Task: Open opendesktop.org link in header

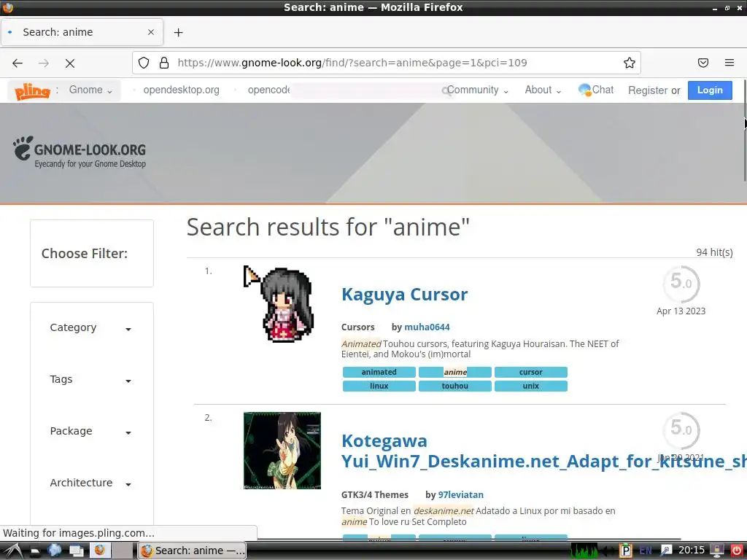Action: [181, 90]
